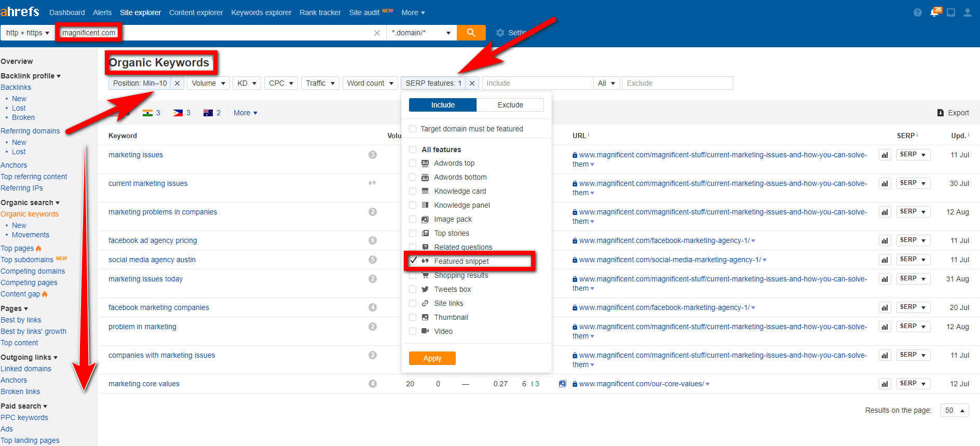
Task: Open the Traffic filter dropdown
Action: pyautogui.click(x=320, y=83)
